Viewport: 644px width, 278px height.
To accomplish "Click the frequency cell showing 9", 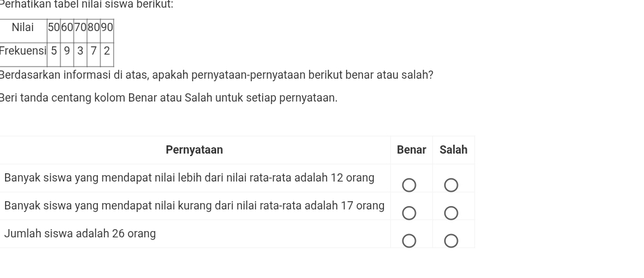I will (67, 51).
